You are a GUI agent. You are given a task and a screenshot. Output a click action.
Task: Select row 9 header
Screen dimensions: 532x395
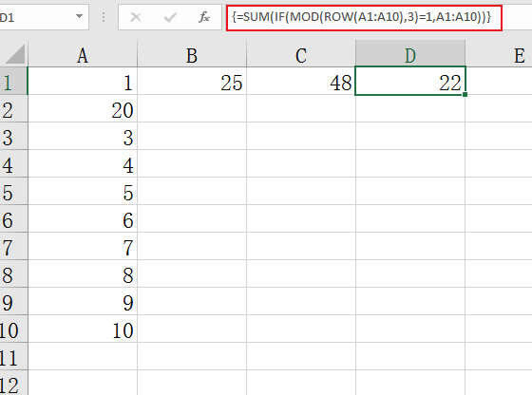pyautogui.click(x=13, y=301)
